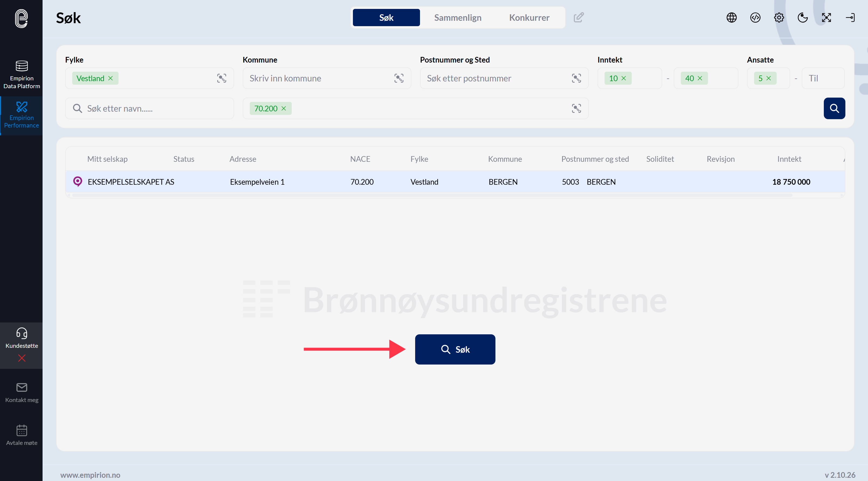Screen dimensions: 868x481
Task: Click the scan icon in Postnummer field
Action: pyautogui.click(x=576, y=78)
